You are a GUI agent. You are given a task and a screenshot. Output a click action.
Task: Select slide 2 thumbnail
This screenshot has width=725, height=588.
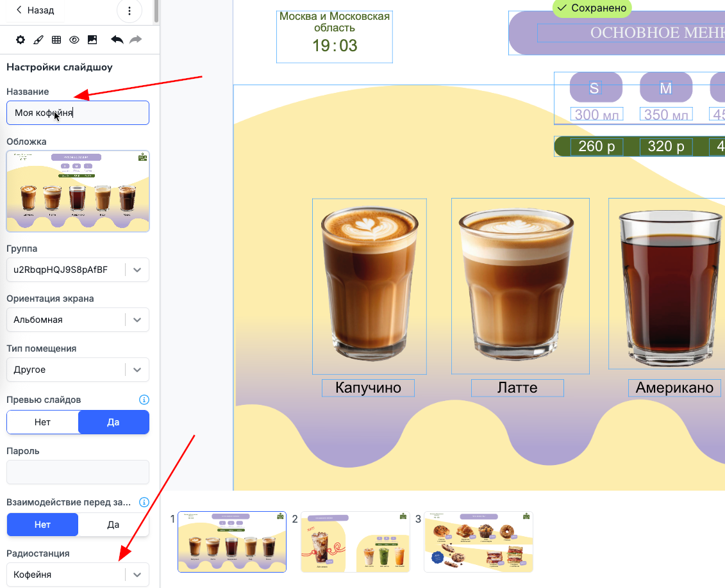coord(355,542)
